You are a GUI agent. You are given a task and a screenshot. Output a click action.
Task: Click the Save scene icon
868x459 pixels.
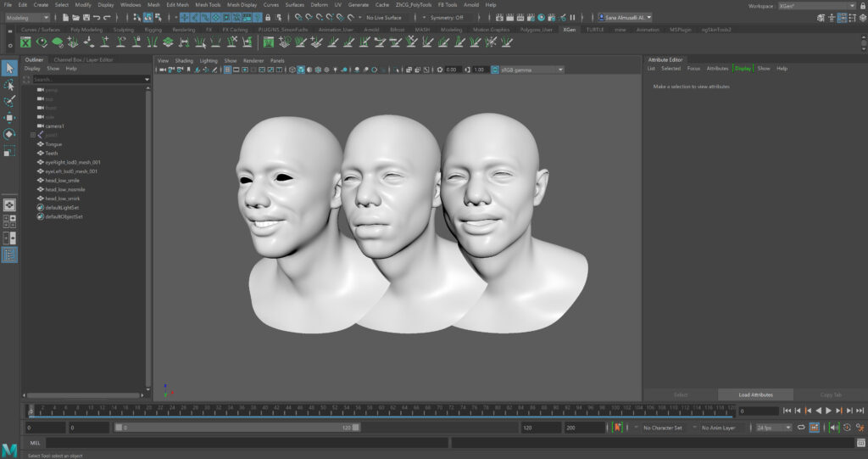coord(86,17)
